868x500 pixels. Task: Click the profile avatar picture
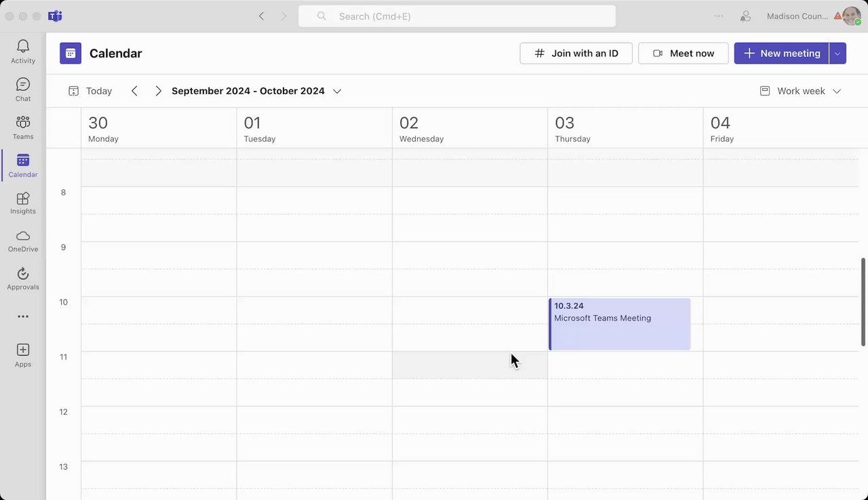(852, 16)
